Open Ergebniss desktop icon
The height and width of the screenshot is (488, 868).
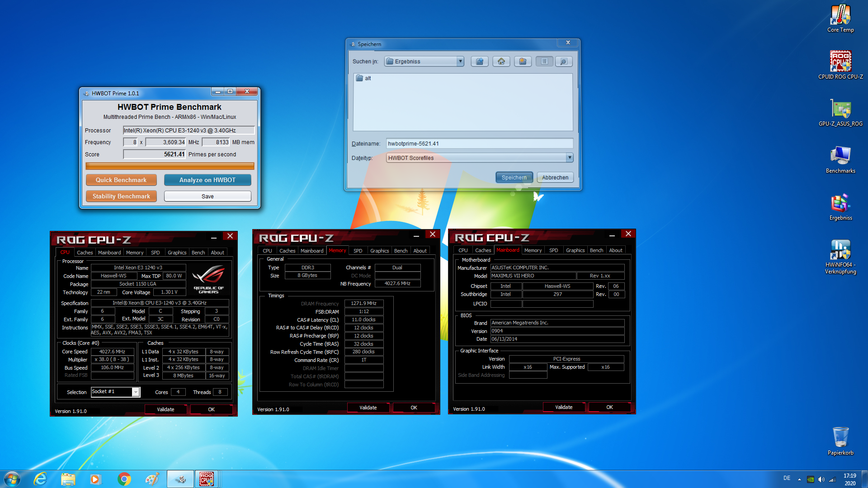tap(840, 207)
